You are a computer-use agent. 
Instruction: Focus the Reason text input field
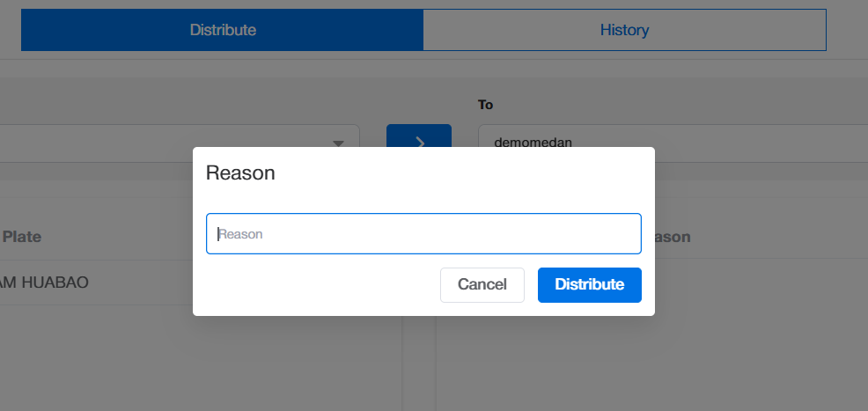tap(423, 234)
